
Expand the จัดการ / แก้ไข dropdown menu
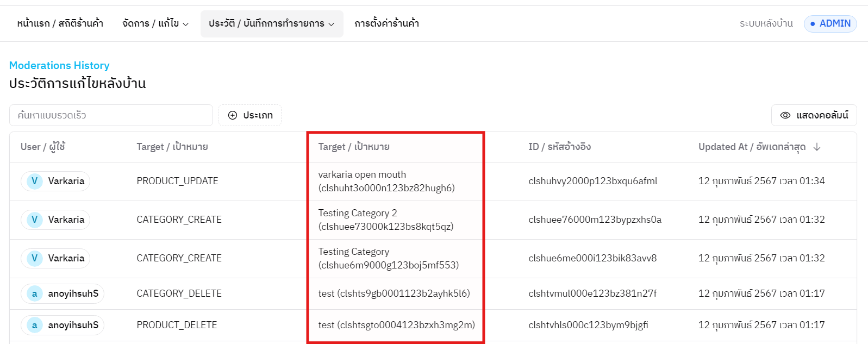coord(155,24)
